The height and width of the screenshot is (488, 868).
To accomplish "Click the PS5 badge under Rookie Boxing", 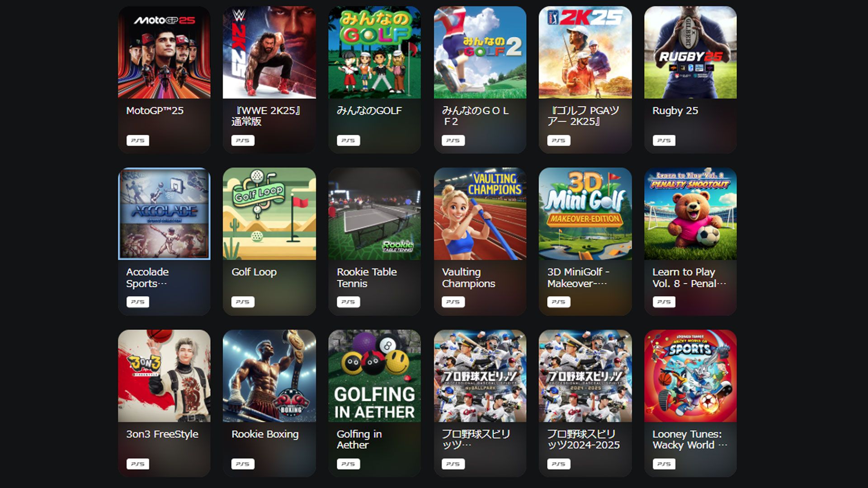I will click(243, 464).
